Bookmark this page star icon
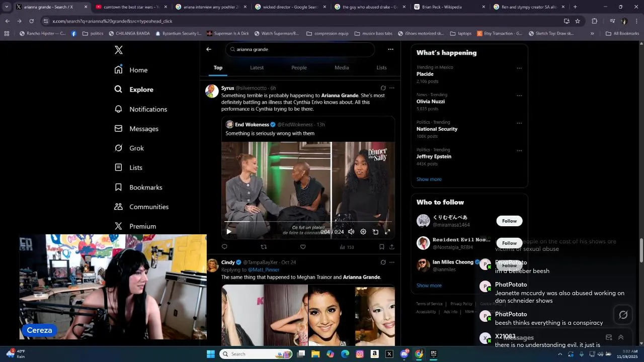Viewport: 644px width, 362px height. (x=578, y=21)
